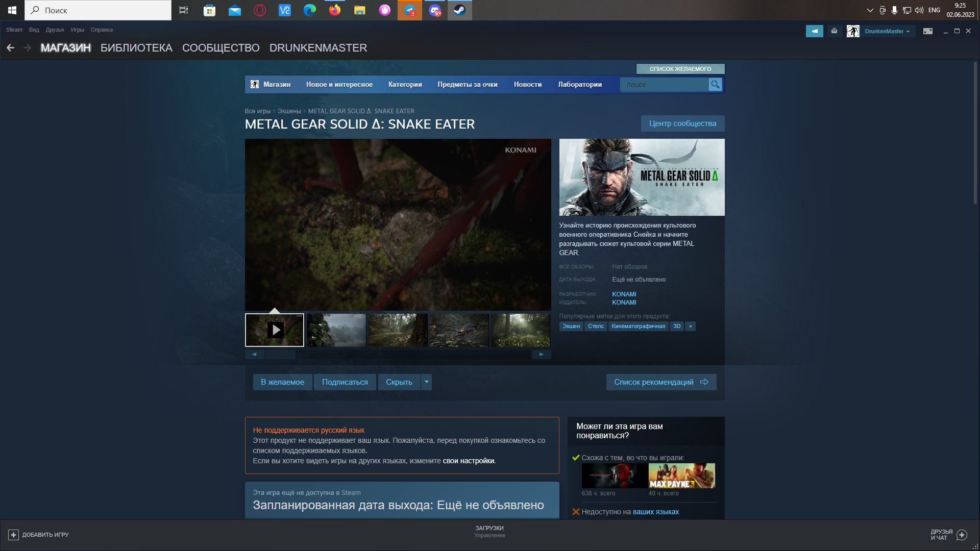Open Opera browser from the taskbar
The image size is (980, 551).
pyautogui.click(x=260, y=10)
